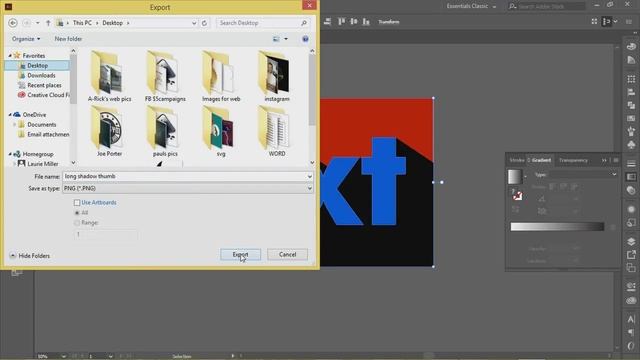Screen dimensions: 640x360
Task: Switch to the Transparency tab
Action: 573,160
